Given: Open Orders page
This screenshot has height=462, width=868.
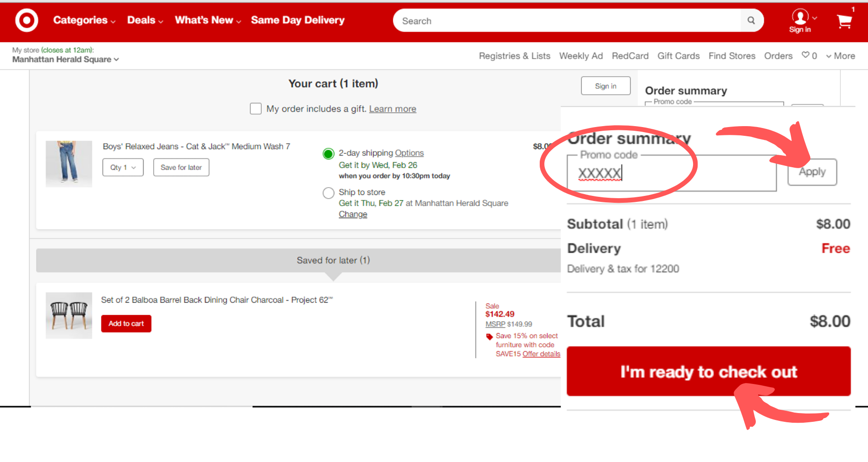Looking at the screenshot, I should (778, 56).
